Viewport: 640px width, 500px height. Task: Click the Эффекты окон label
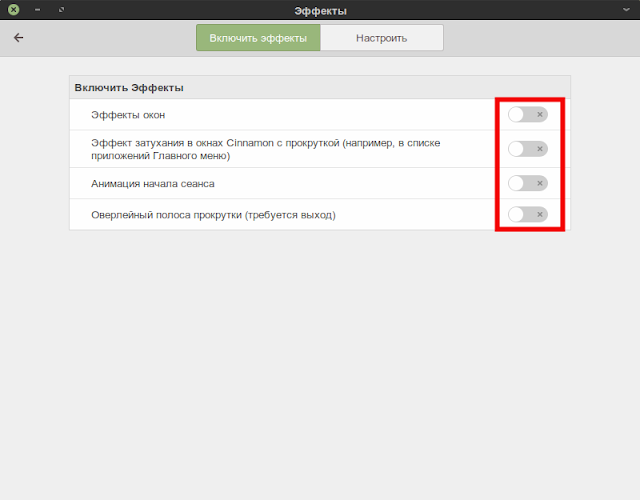[128, 115]
